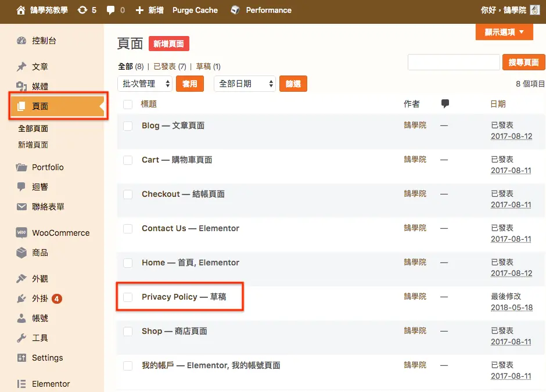546x392 pixels.
Task: Check the Blog — 文章頁面 row checkbox
Action: click(128, 125)
